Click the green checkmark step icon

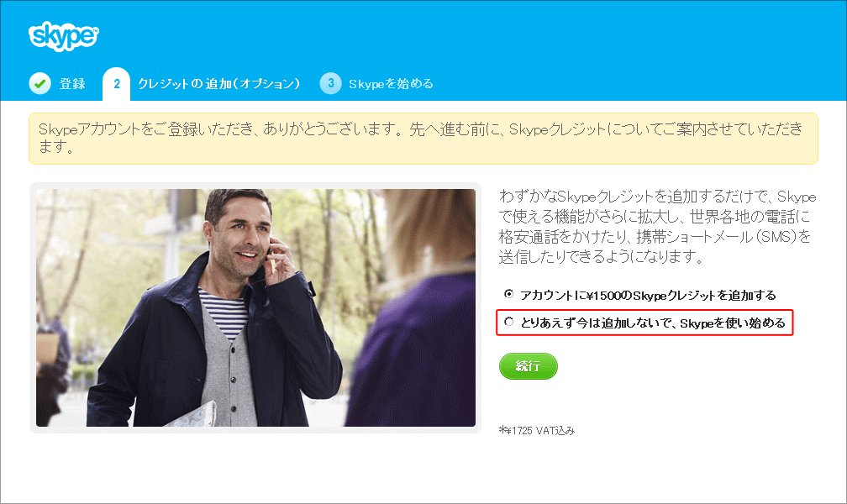point(40,83)
